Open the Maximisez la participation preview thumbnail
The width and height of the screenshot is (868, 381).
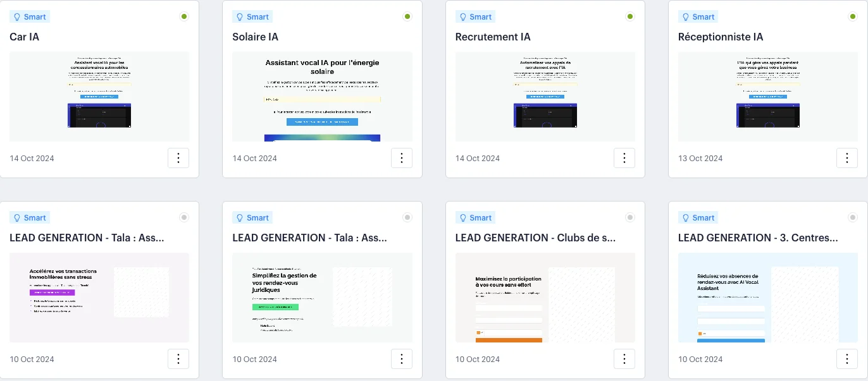tap(545, 297)
